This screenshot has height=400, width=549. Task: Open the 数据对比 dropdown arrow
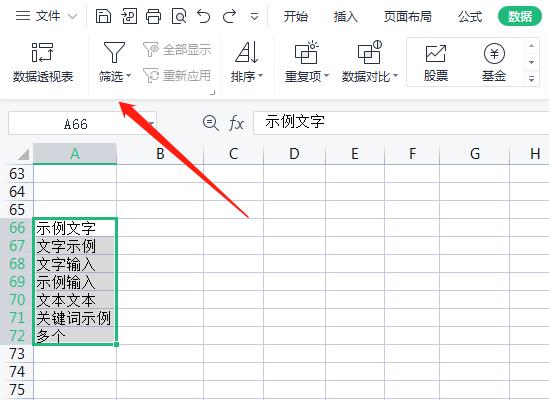point(395,76)
